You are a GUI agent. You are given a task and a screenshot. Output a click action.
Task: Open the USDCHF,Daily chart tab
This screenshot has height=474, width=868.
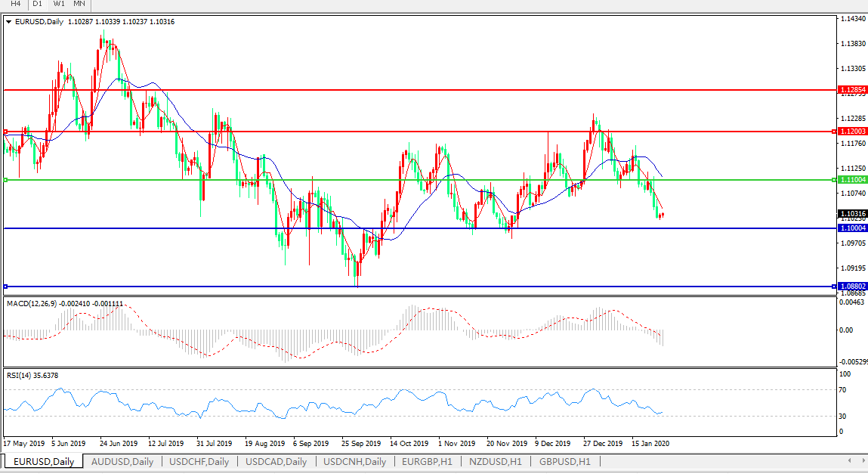tap(199, 461)
